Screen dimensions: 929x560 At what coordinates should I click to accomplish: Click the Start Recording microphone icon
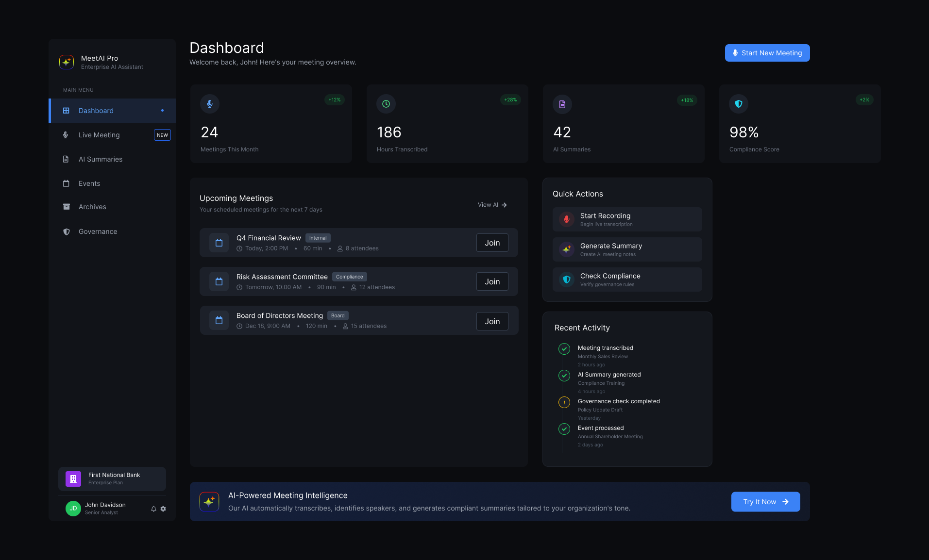566,219
